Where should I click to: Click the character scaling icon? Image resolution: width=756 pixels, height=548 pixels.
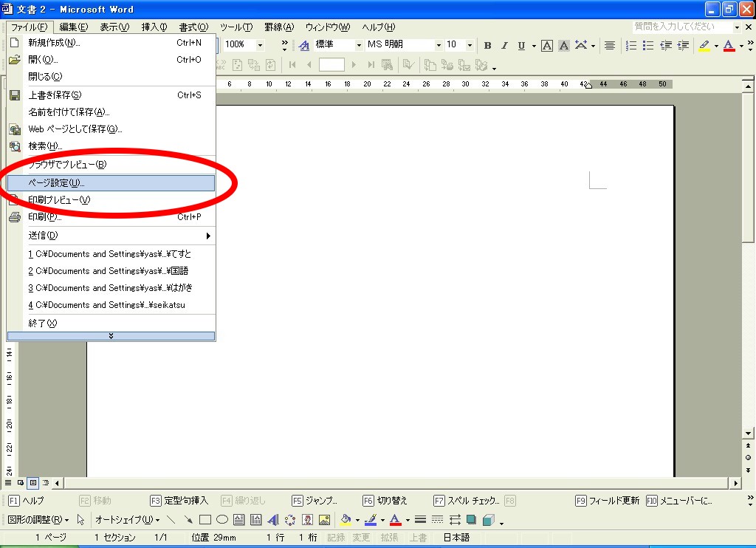[582, 45]
